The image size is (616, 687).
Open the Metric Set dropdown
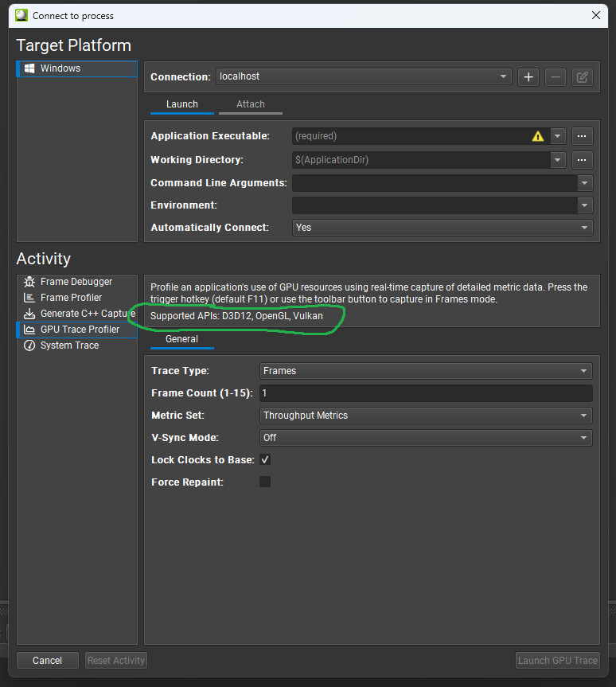click(x=426, y=416)
